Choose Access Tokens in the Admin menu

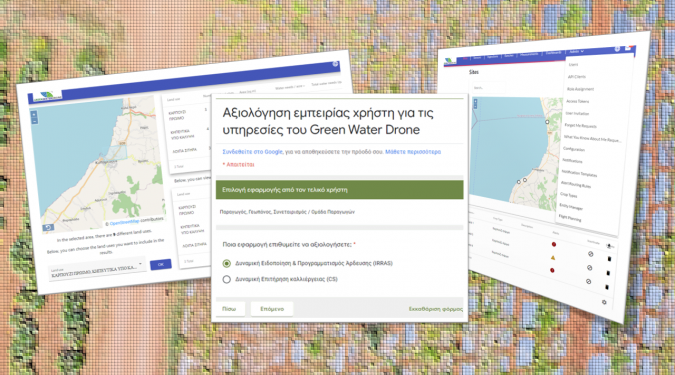coord(577,101)
